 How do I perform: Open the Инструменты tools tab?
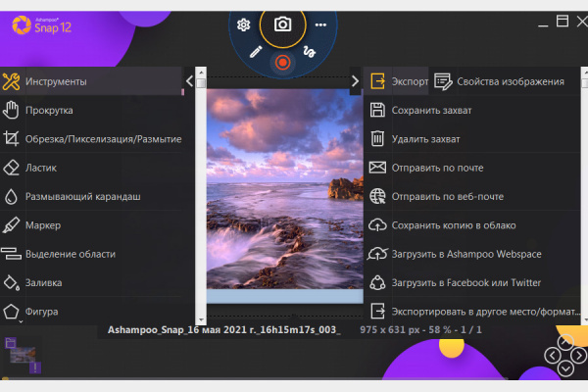click(x=91, y=81)
